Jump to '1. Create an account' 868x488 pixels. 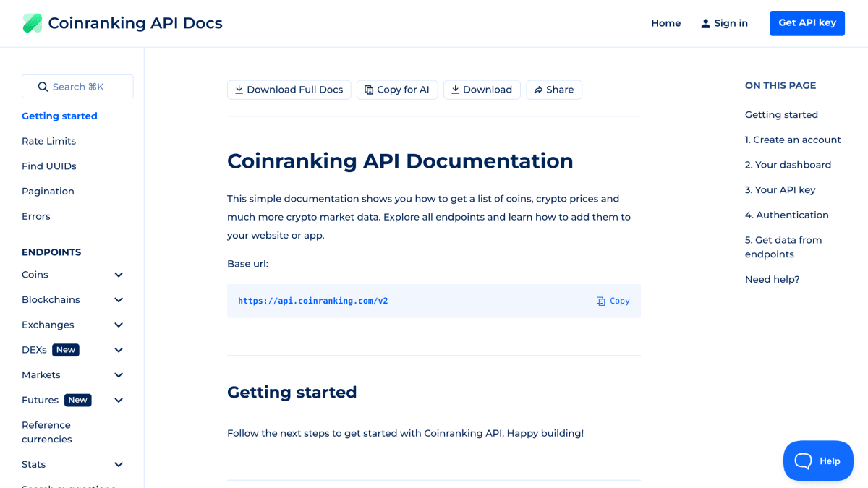point(793,140)
